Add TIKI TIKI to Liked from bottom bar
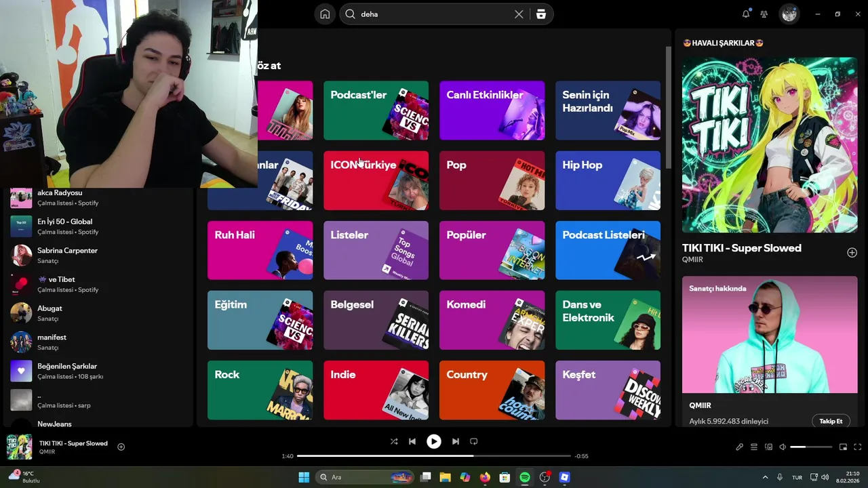 [121, 447]
